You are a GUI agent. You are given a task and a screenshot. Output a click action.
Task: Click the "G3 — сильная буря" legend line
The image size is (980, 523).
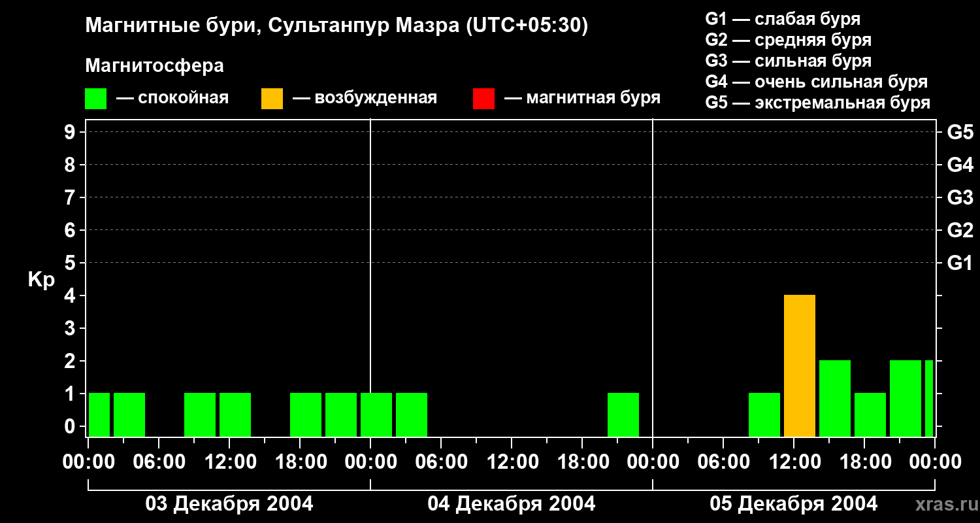coord(788,61)
